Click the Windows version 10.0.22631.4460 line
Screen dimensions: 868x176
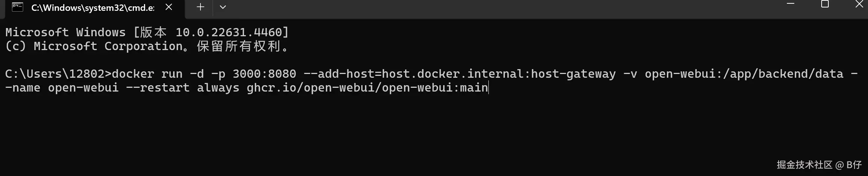point(147,32)
